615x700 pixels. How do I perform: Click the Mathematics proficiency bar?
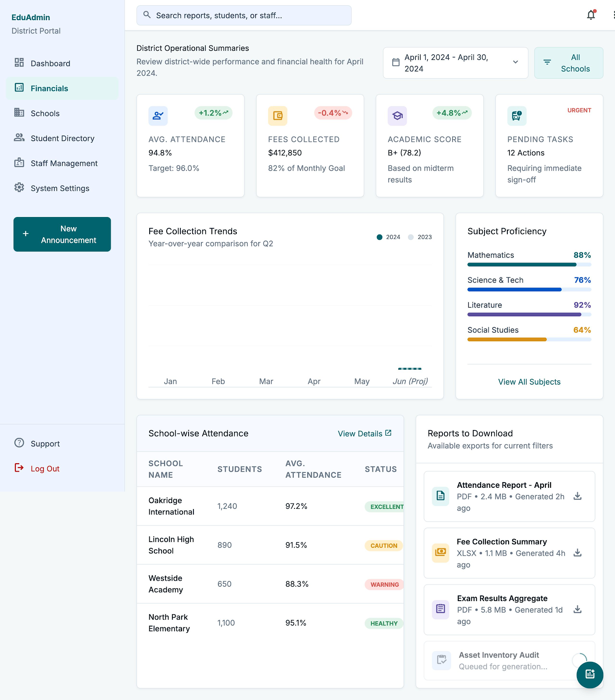click(529, 265)
